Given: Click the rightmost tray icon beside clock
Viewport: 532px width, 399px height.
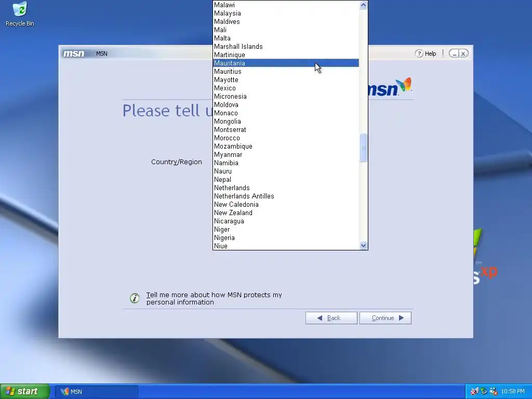Looking at the screenshot, I should [494, 392].
